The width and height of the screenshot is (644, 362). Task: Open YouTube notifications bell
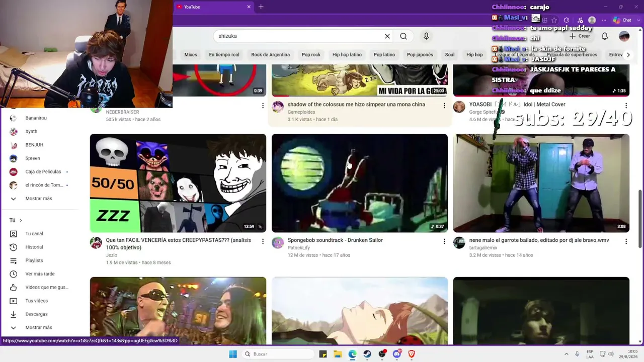[x=605, y=36]
